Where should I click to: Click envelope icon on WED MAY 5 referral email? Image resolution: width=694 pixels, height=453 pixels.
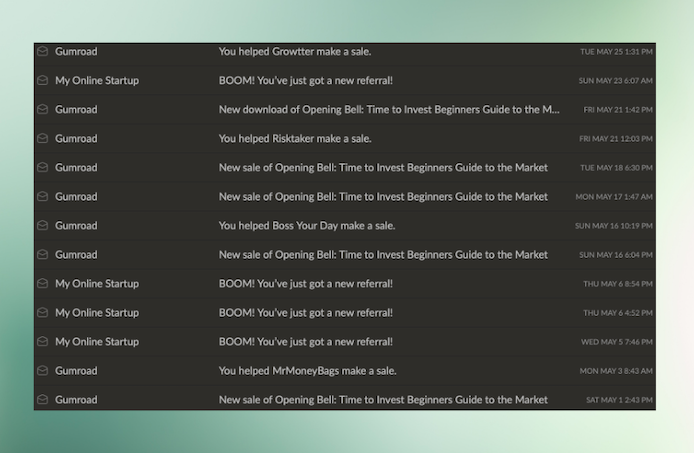click(42, 341)
